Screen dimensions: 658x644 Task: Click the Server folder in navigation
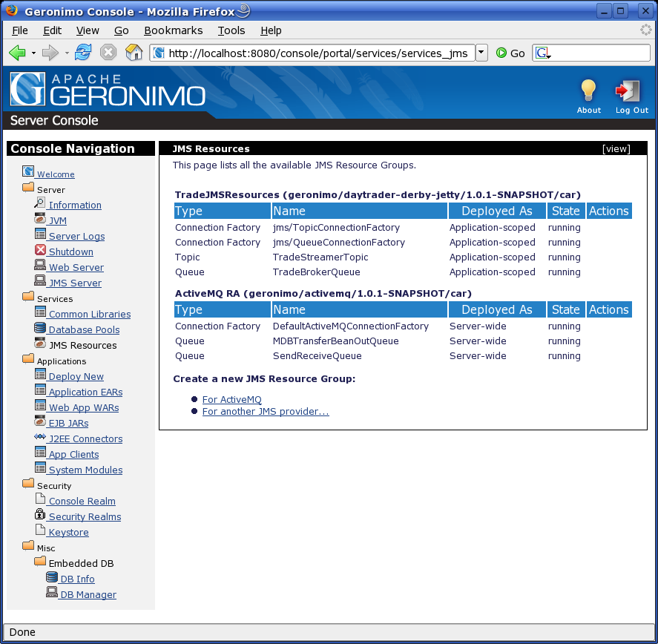point(28,187)
